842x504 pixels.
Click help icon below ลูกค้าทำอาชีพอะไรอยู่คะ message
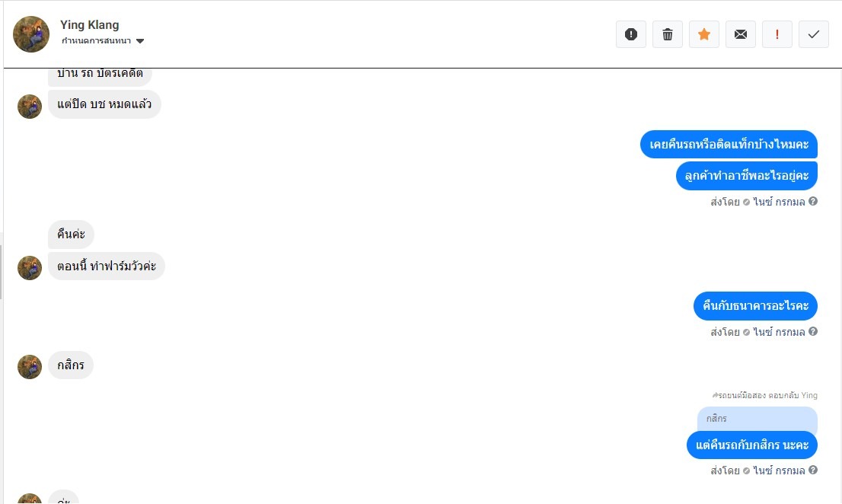(x=813, y=202)
